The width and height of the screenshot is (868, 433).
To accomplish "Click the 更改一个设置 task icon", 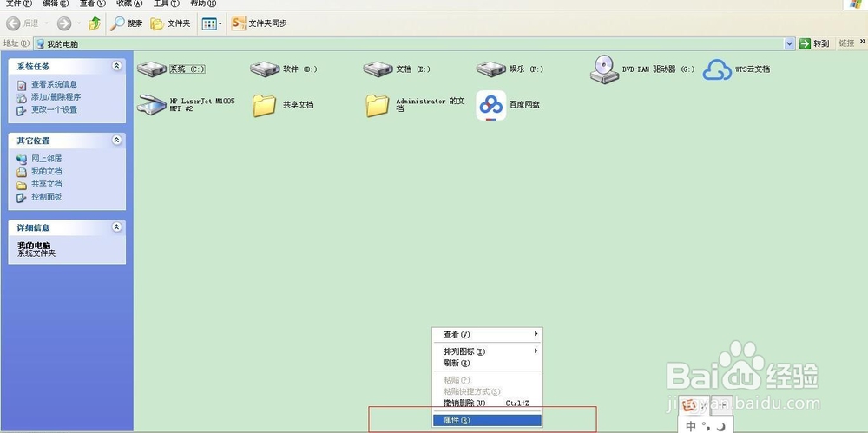I will coord(22,110).
